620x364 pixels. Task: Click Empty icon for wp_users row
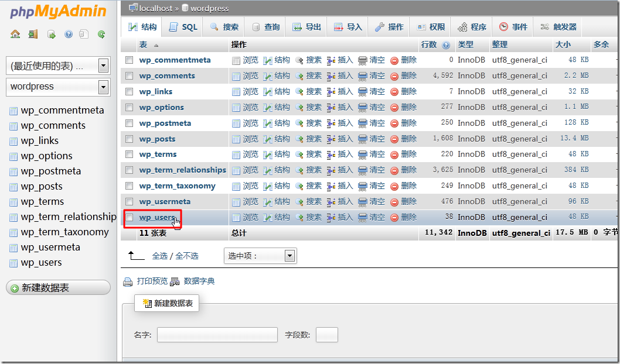click(363, 218)
